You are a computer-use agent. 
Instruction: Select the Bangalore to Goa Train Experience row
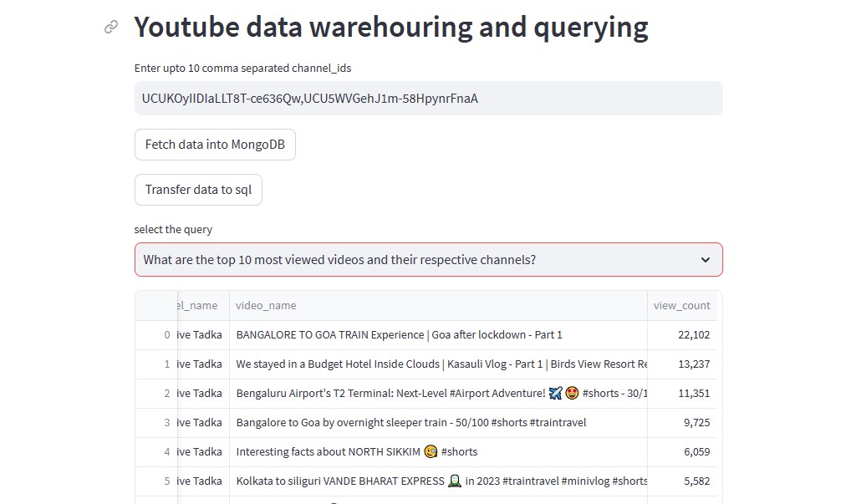(x=400, y=335)
